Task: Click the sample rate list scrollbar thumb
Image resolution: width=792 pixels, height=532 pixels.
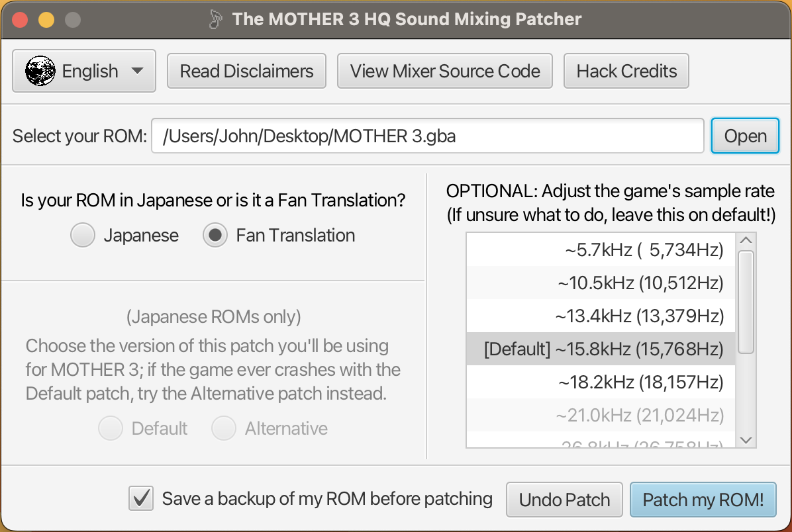Action: point(746,302)
